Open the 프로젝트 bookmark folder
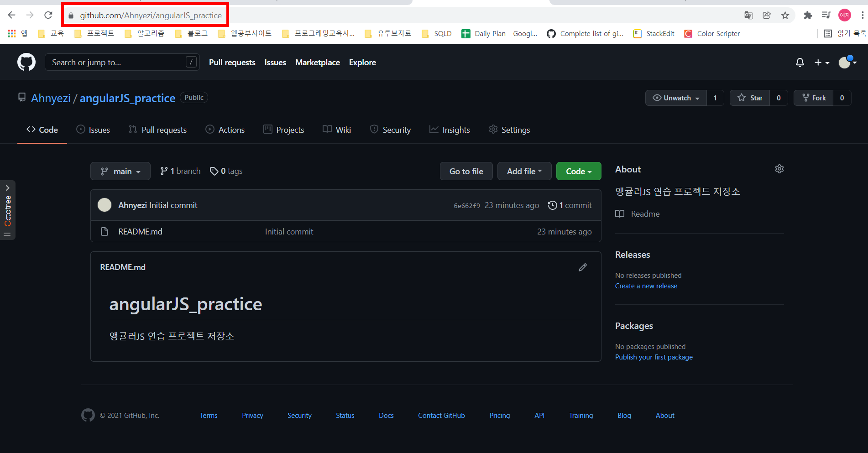The image size is (868, 453). tap(94, 33)
